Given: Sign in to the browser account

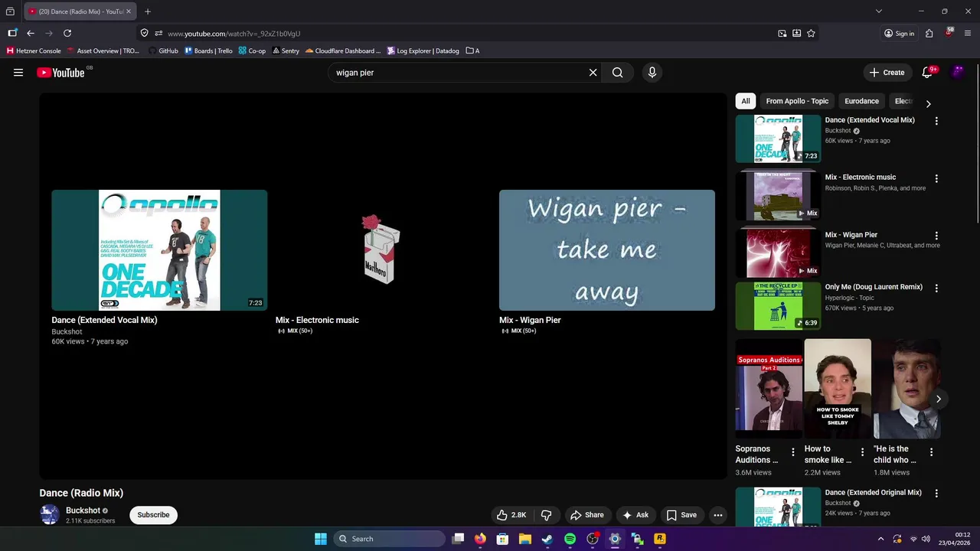Looking at the screenshot, I should point(899,33).
